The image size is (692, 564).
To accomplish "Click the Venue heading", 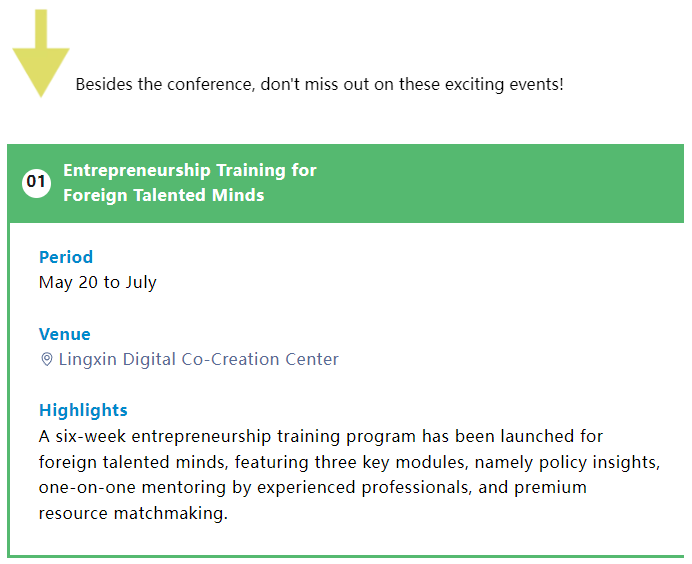I will click(x=64, y=335).
